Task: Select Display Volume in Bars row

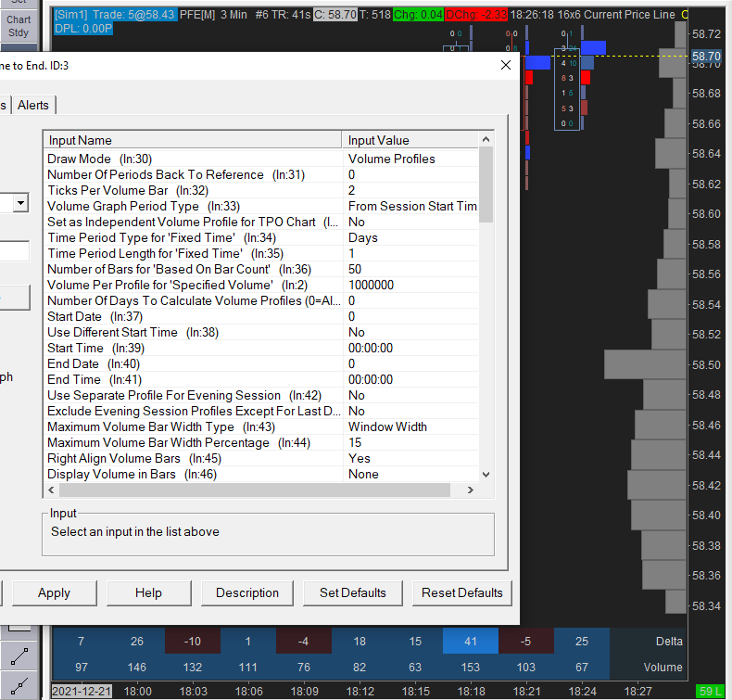Action: click(261, 475)
